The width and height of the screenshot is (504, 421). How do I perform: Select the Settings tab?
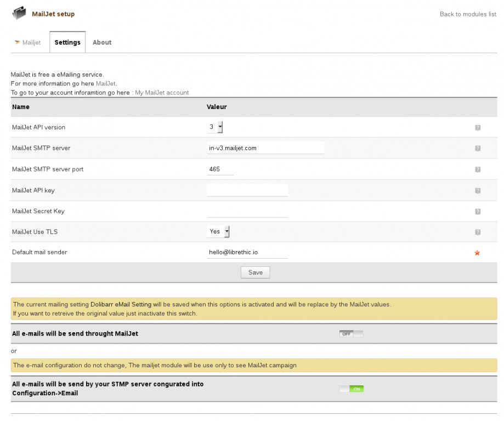pos(67,42)
